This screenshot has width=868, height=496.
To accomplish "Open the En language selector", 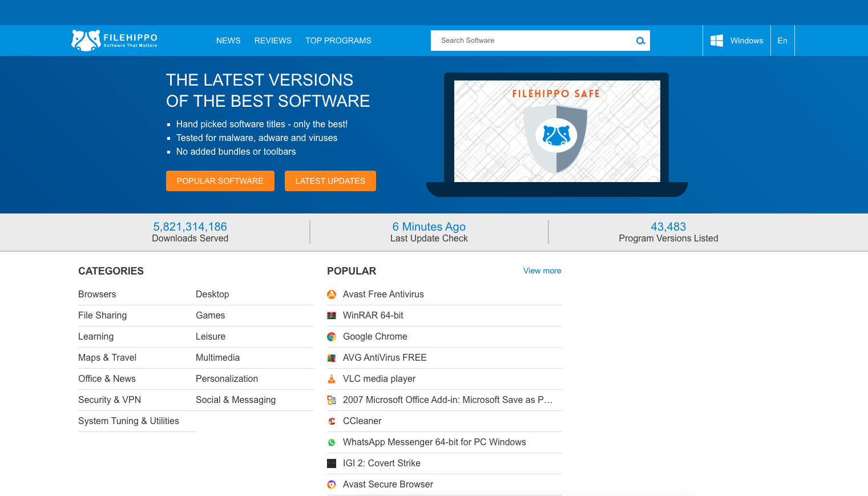I will [782, 41].
